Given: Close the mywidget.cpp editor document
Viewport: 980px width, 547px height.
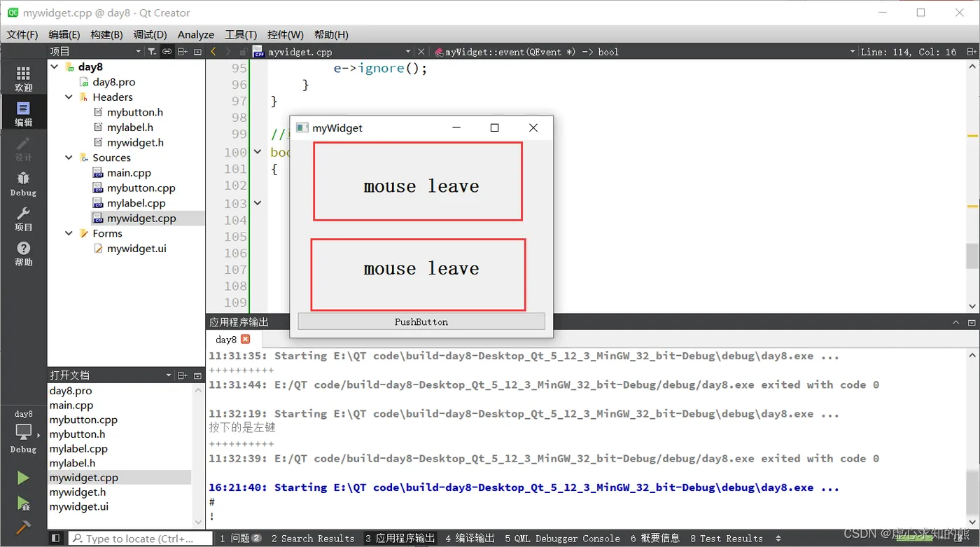Looking at the screenshot, I should [421, 51].
